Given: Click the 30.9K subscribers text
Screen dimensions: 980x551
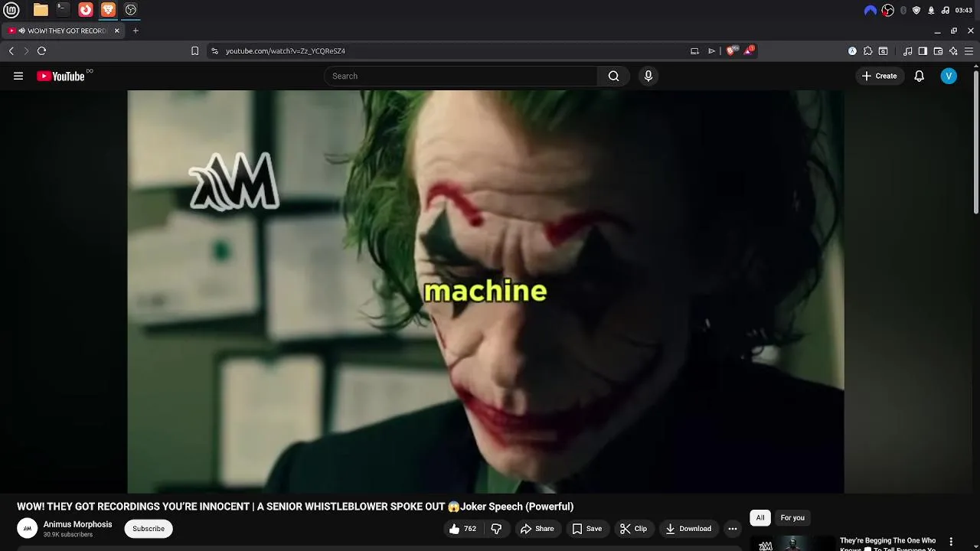Looking at the screenshot, I should pyautogui.click(x=68, y=534).
